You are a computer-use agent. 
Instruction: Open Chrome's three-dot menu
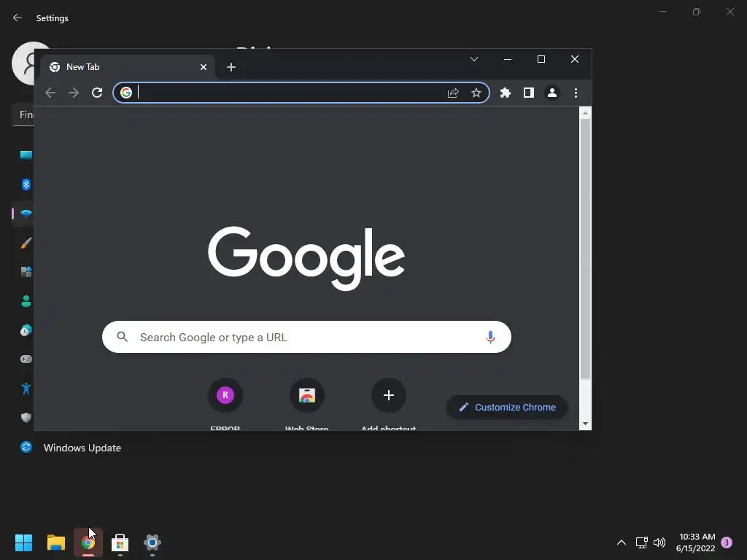[x=576, y=93]
